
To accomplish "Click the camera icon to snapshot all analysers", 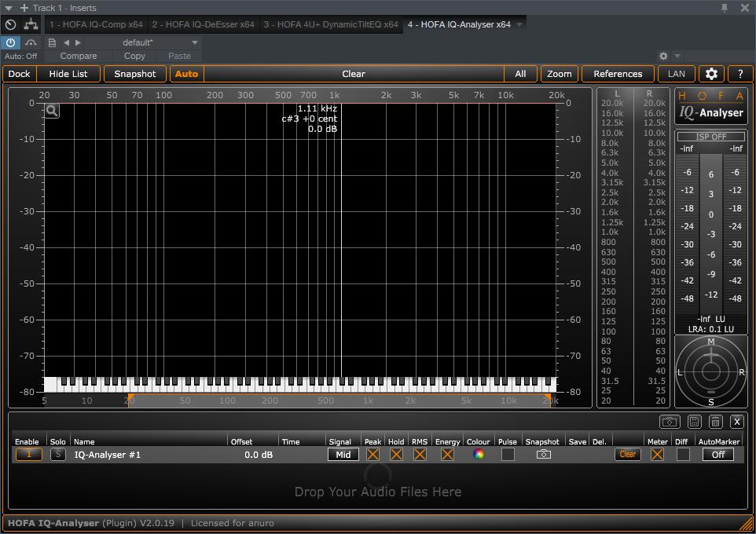I will (670, 422).
